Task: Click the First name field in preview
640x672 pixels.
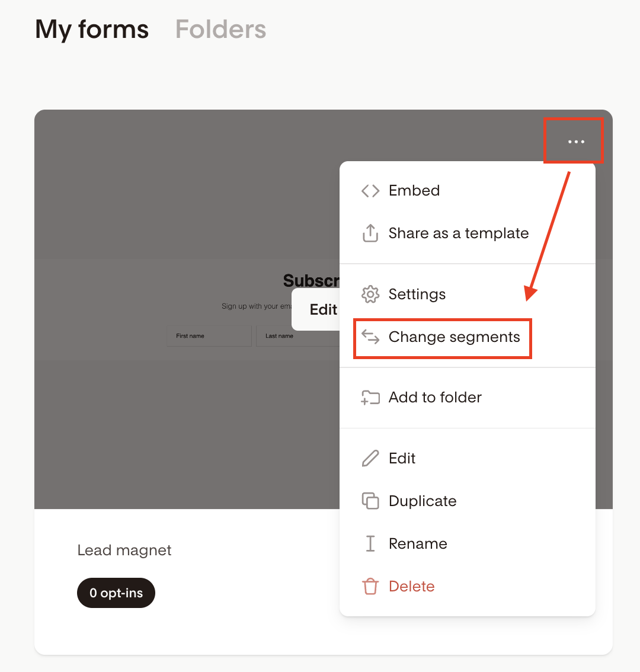Action: point(209,336)
